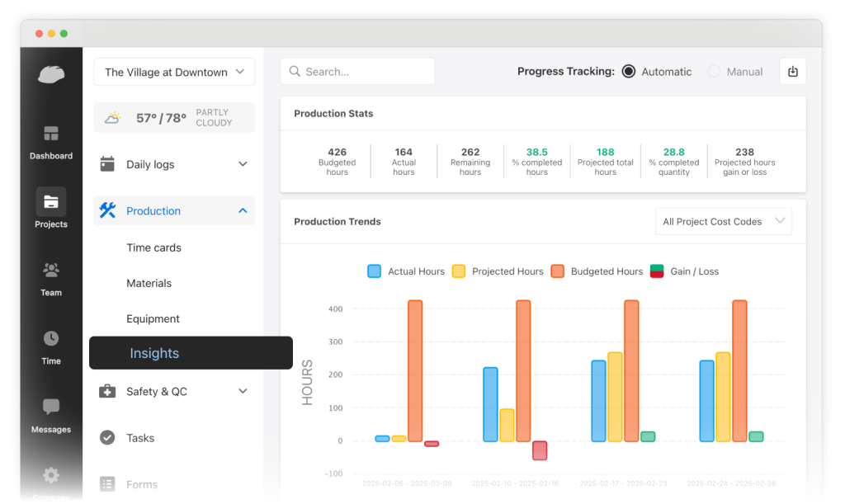Image resolution: width=845 pixels, height=504 pixels.
Task: Select Insights menu item
Action: [x=154, y=353]
